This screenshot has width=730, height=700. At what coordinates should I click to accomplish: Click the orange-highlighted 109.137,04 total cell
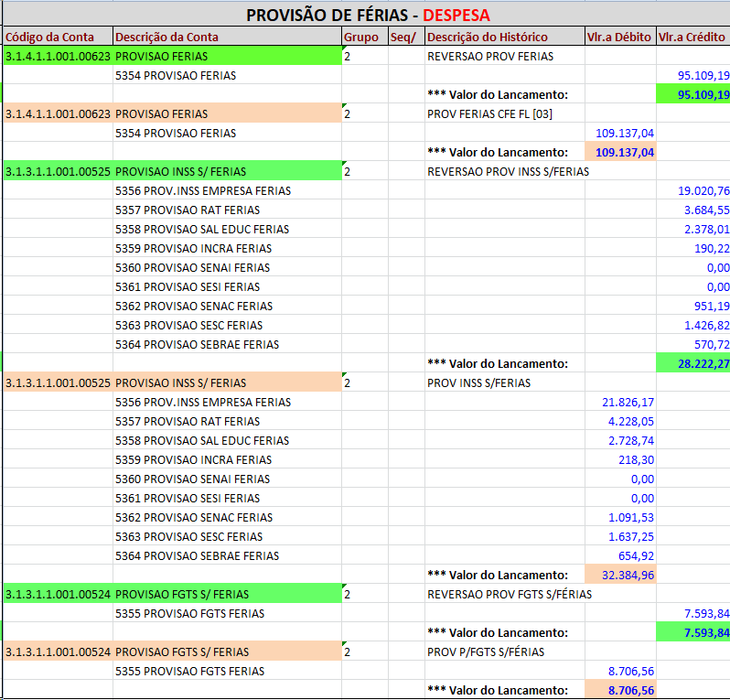pyautogui.click(x=619, y=152)
